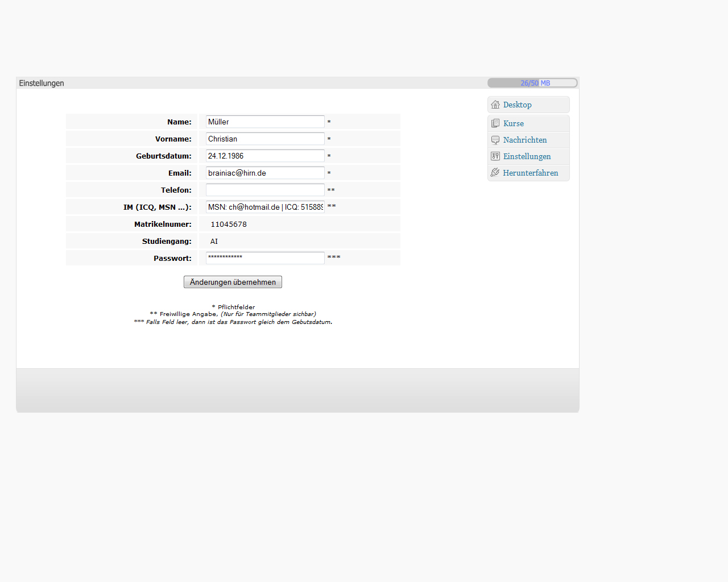Click the Einstellungen sliders icon

point(495,156)
